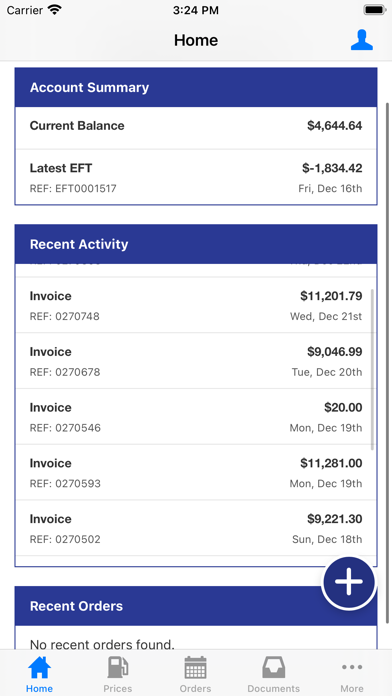Switch to the Orders tab label
Image resolution: width=392 pixels, height=696 pixels.
pos(195,688)
